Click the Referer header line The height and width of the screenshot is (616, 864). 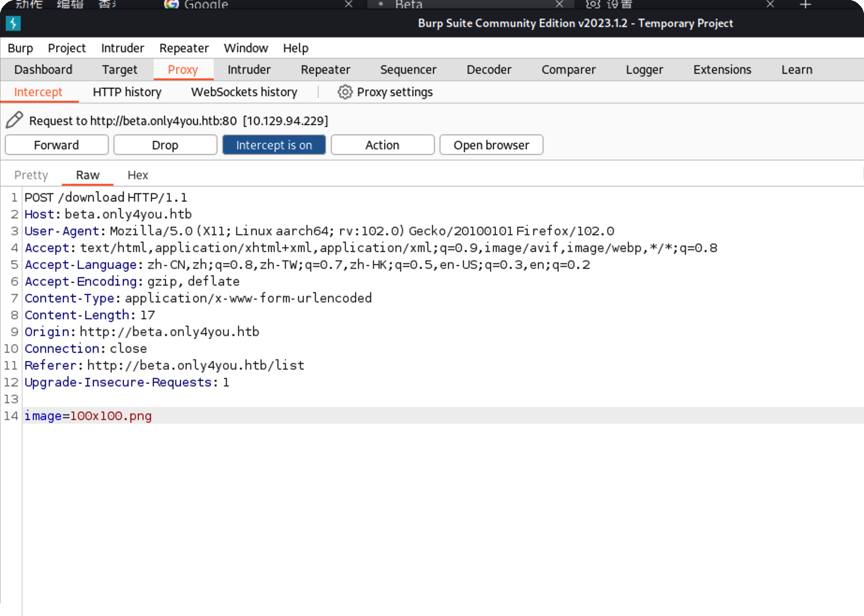click(x=164, y=365)
